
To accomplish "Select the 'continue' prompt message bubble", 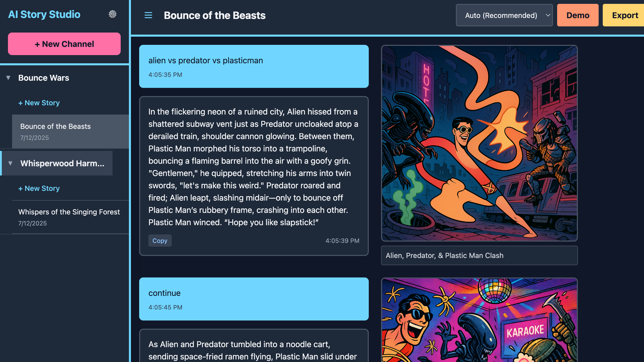I will click(254, 299).
